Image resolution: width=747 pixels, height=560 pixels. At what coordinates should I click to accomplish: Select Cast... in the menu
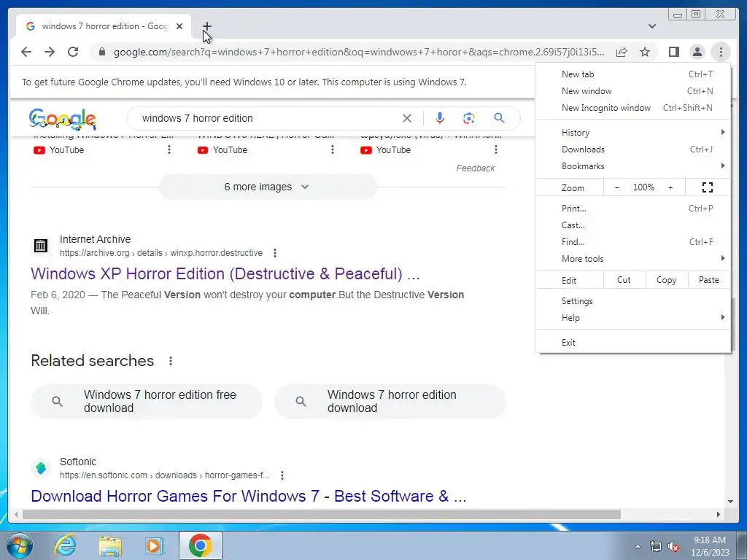[634, 225]
